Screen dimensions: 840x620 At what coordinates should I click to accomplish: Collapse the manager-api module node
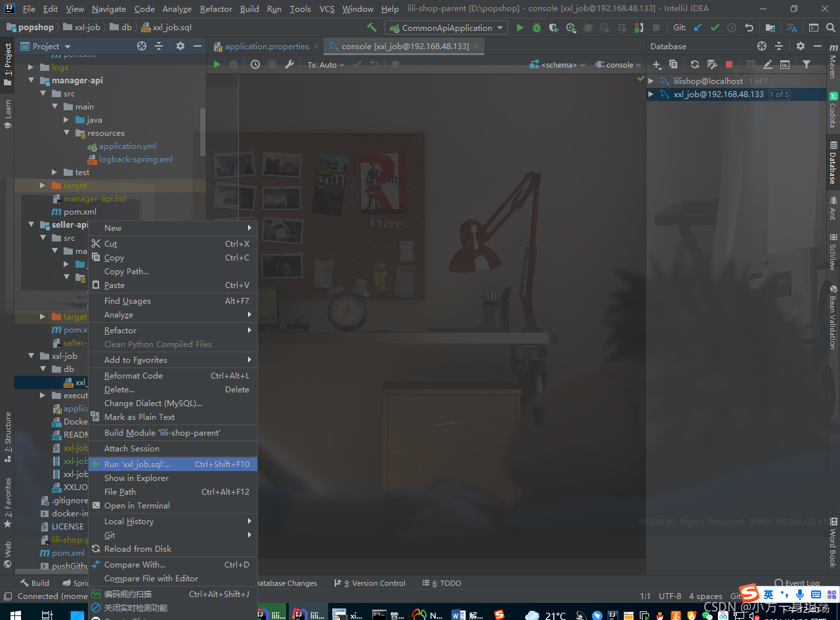tap(31, 81)
